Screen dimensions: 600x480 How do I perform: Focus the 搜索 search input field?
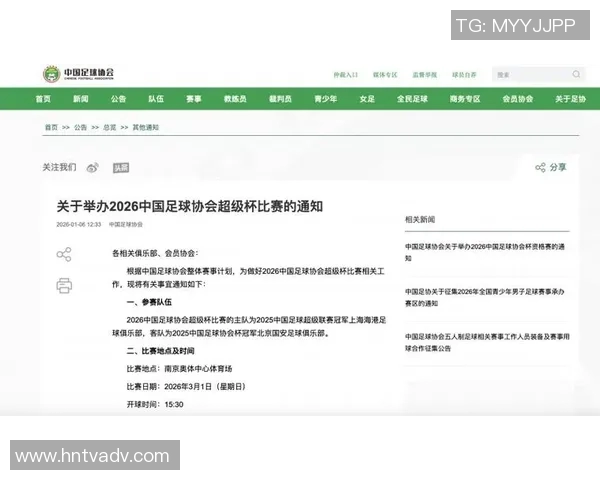(x=538, y=75)
